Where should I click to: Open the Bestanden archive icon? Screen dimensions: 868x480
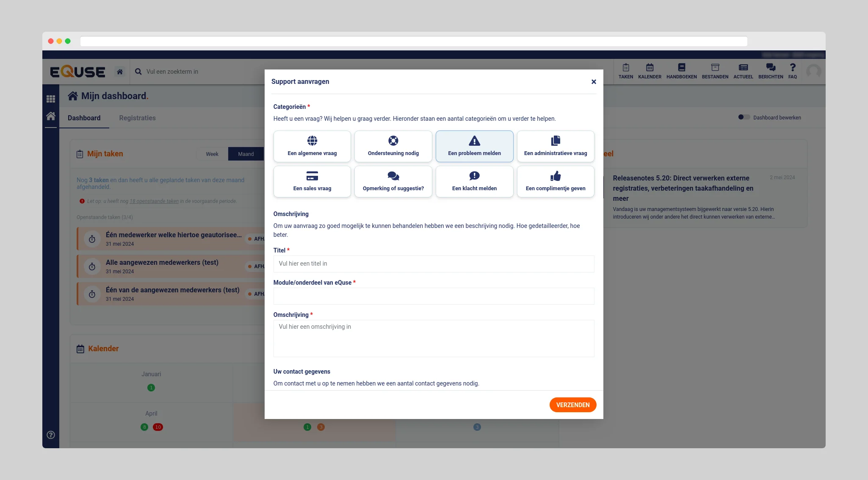pos(715,71)
